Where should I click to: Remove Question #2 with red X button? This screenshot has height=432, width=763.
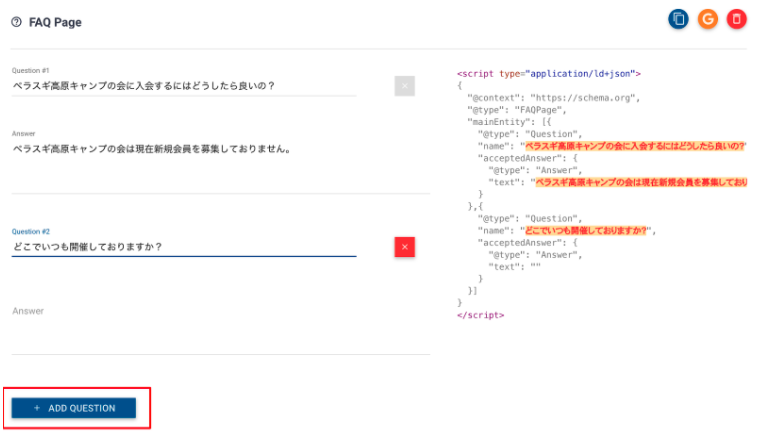click(404, 247)
